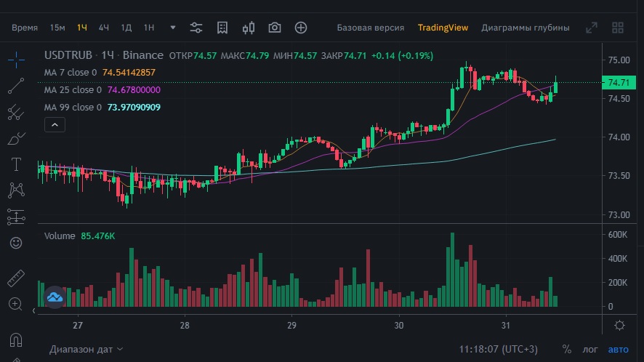Collapse the indicator legend chevron
The height and width of the screenshot is (362, 644).
click(55, 125)
